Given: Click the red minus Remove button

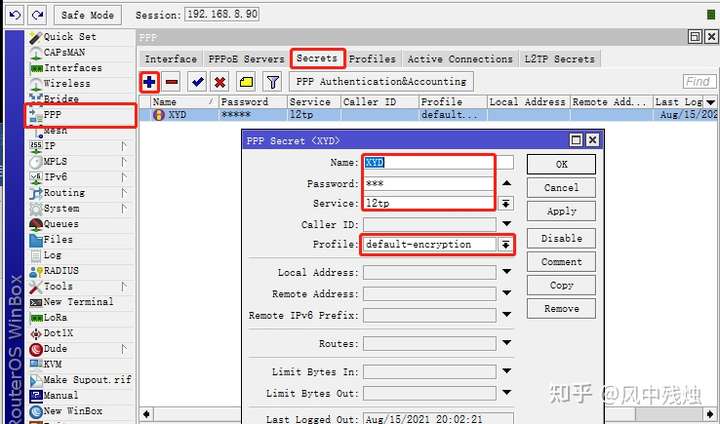Looking at the screenshot, I should [x=172, y=82].
